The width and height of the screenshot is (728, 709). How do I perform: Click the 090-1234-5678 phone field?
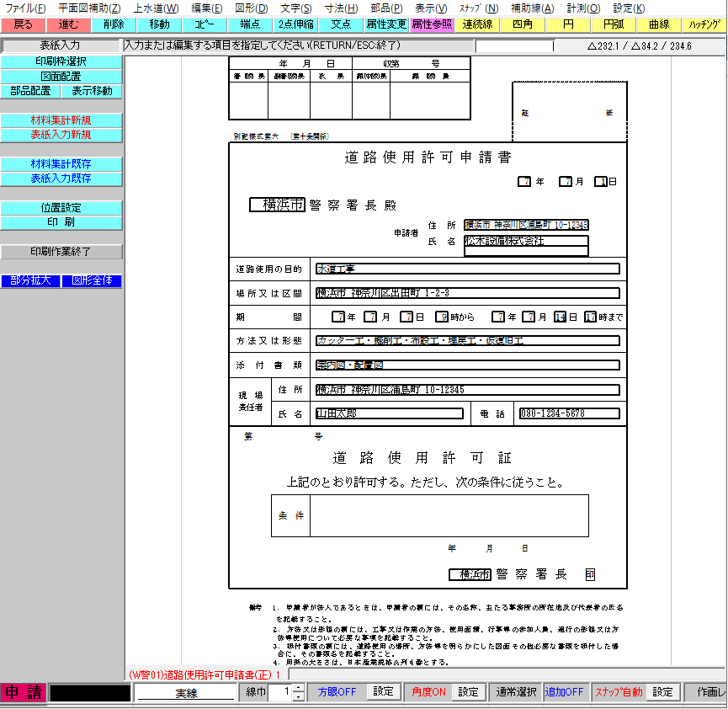point(570,413)
